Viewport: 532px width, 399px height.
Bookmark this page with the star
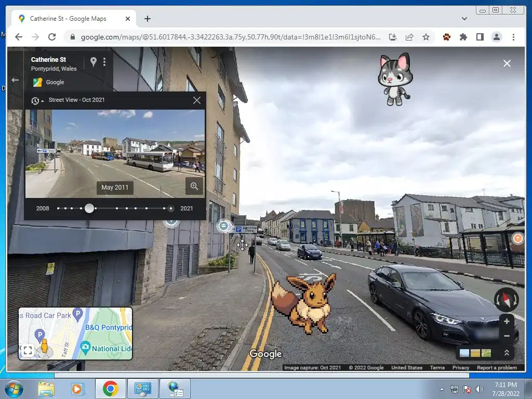[x=426, y=37]
